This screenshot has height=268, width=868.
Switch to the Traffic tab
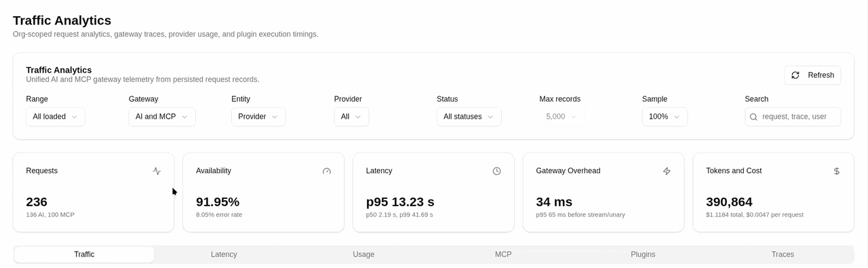tap(84, 254)
